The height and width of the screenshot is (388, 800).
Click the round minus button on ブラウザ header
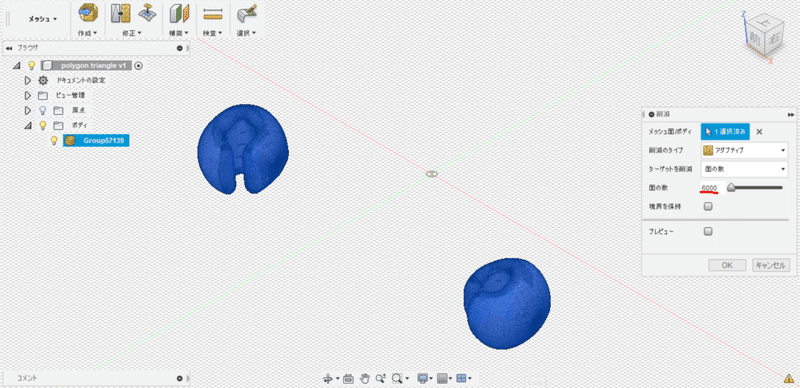pos(180,48)
